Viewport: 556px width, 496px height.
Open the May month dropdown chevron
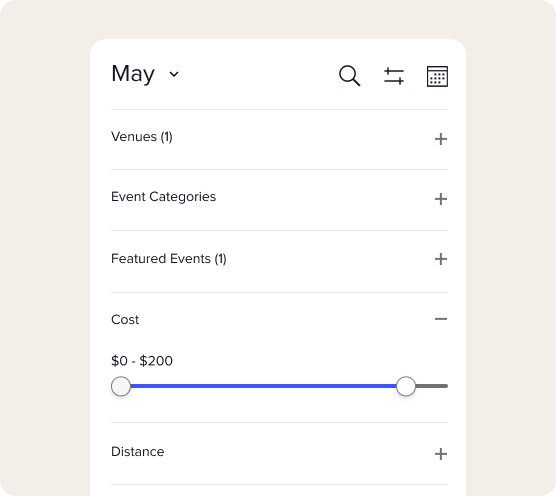[174, 74]
